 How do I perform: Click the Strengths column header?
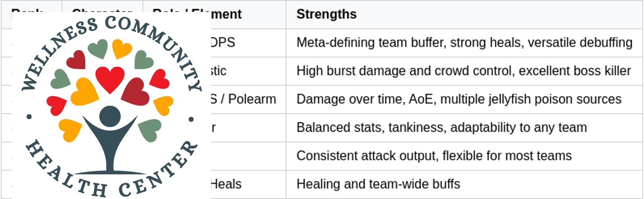click(327, 14)
